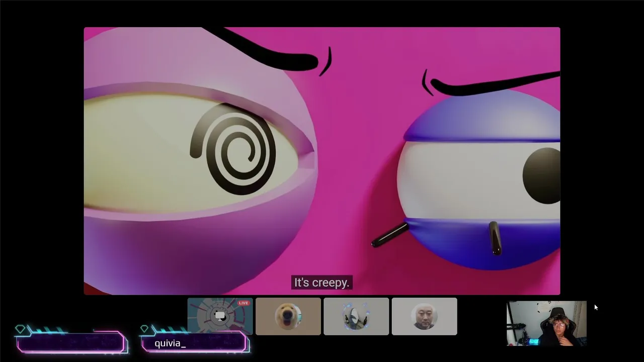644x362 pixels.
Task: Open the participant tile with winged avatar
Action: 356,316
